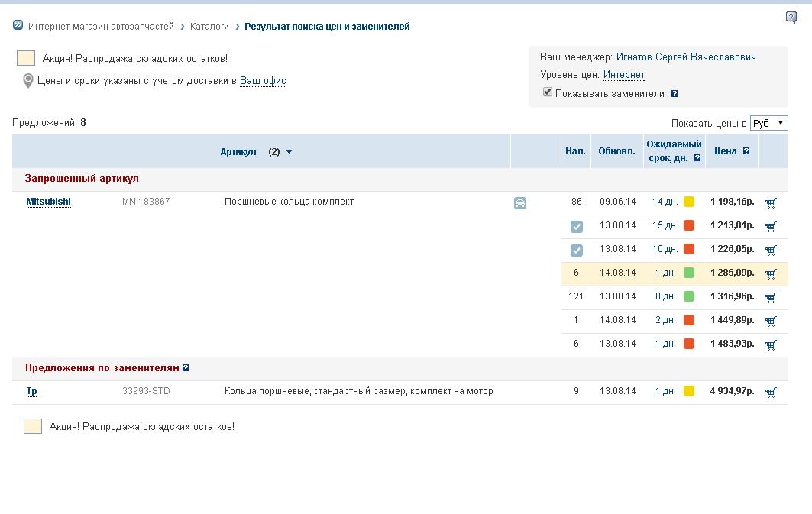Open the Каталоги breadcrumb item

pos(209,27)
